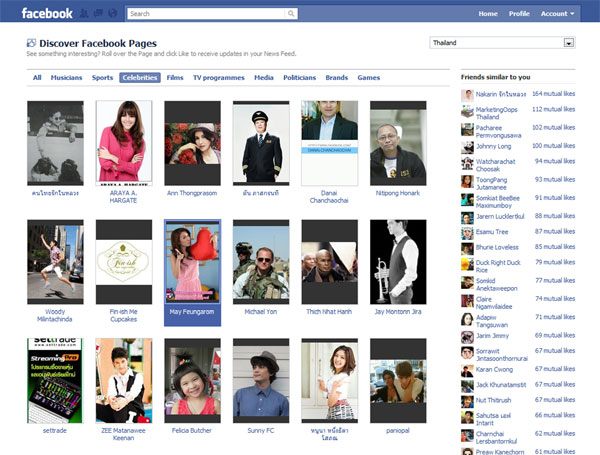The width and height of the screenshot is (600, 455).
Task: Expand the Account menu
Action: pyautogui.click(x=557, y=14)
